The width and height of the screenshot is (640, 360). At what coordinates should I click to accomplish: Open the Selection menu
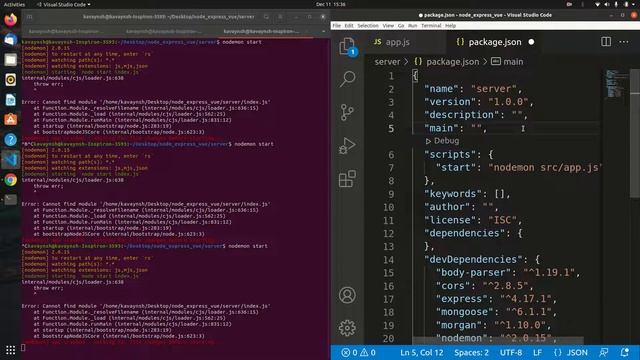(368, 26)
